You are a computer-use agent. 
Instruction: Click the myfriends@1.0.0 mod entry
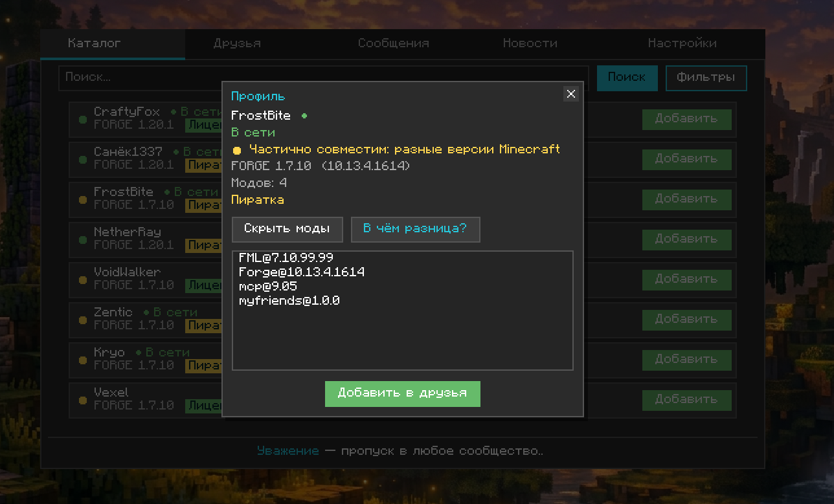[x=289, y=301]
